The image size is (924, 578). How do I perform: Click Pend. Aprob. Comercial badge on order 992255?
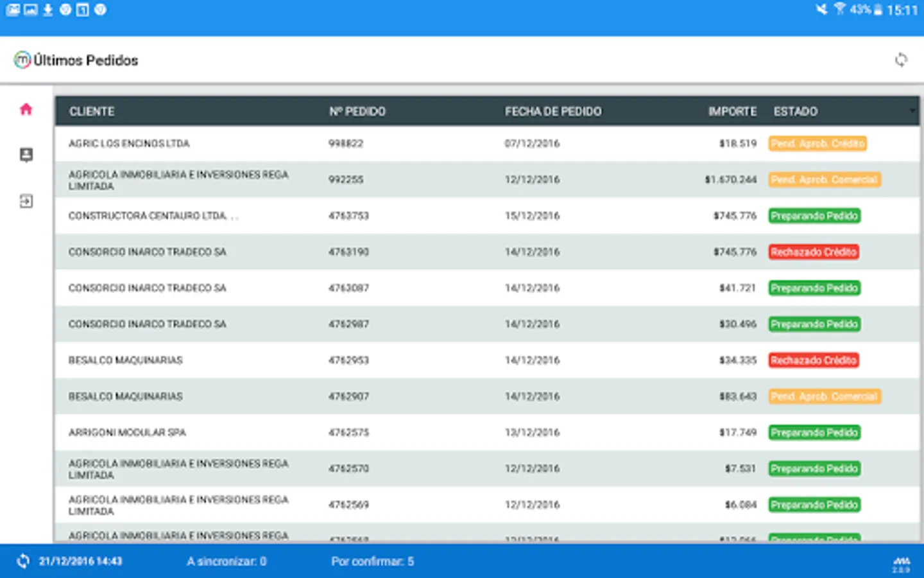pos(825,179)
